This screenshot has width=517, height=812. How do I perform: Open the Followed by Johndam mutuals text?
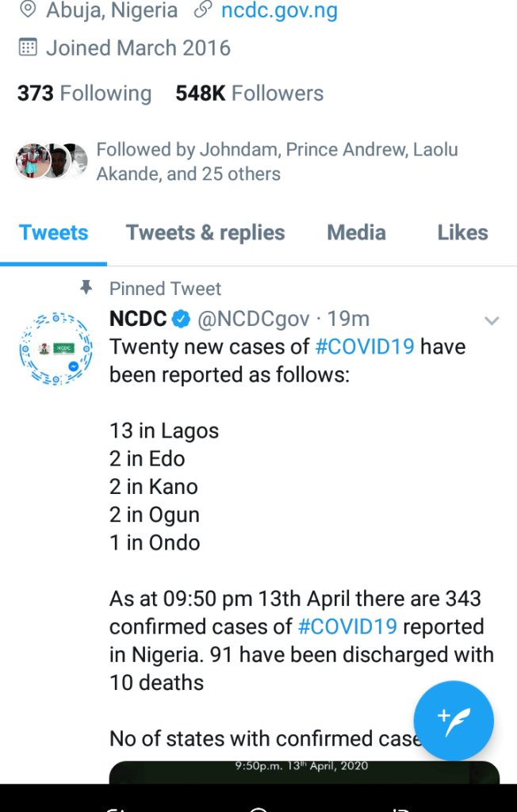tap(277, 161)
